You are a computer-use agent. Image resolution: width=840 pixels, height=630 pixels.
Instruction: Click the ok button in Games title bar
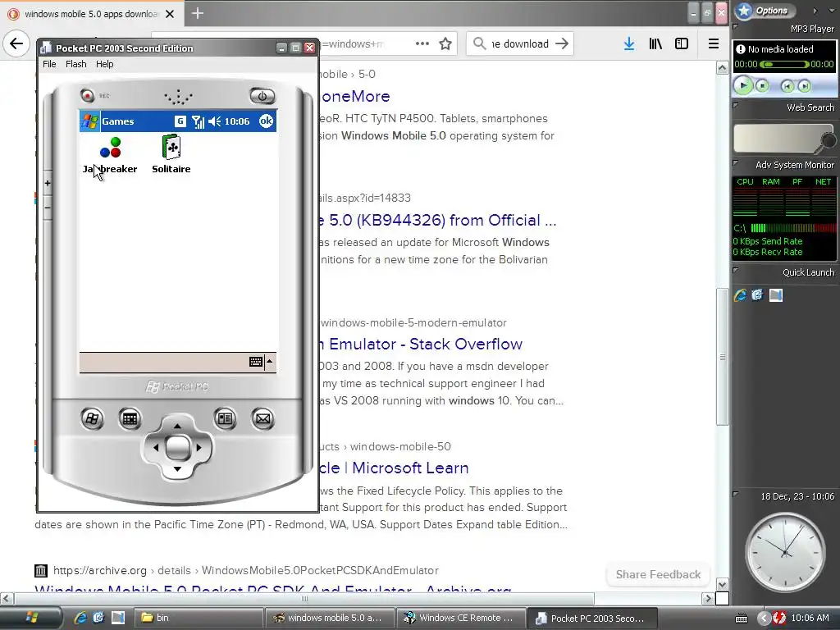point(266,121)
